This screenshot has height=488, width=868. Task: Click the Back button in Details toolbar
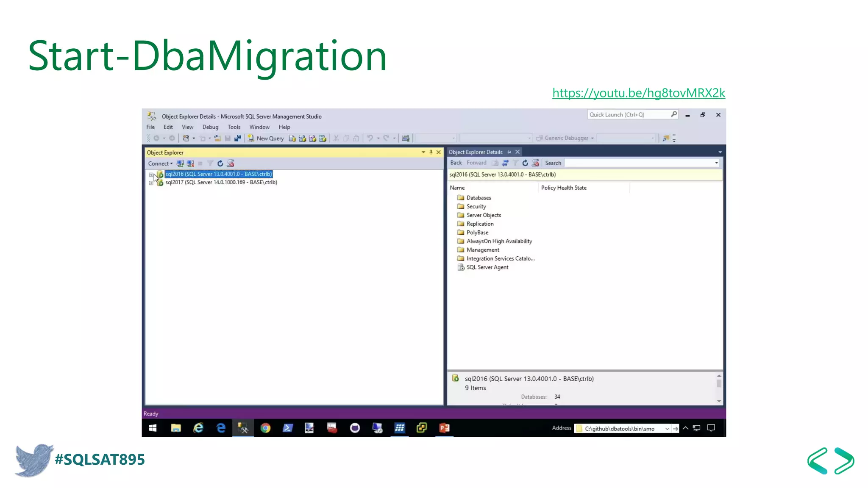click(x=456, y=163)
